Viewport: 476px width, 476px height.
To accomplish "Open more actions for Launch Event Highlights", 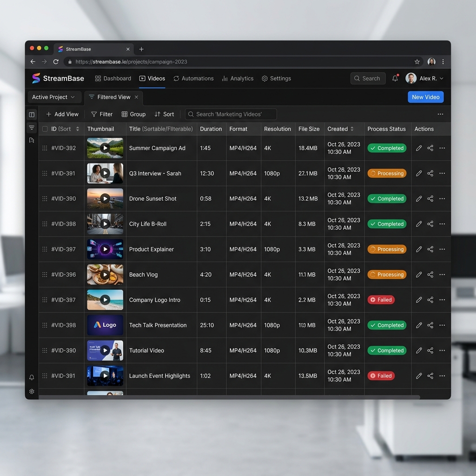I will 442,376.
